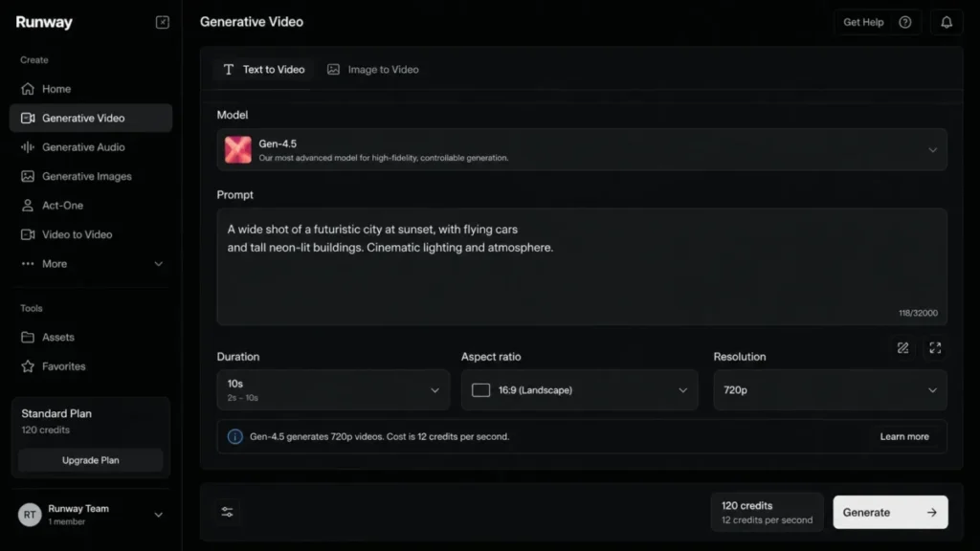Screen dimensions: 980x551
Task: Open advanced settings sliders icon
Action: (x=228, y=513)
